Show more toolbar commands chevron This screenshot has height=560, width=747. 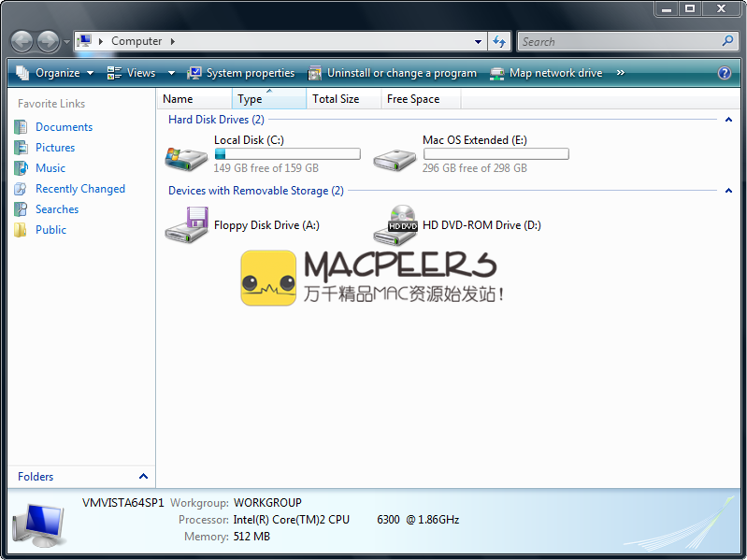click(620, 73)
